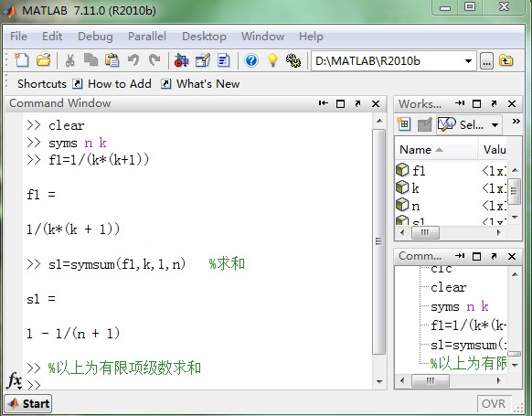Screen dimensions: 532x416
Task: Open the MATLAB Start button
Action: pos(27,403)
